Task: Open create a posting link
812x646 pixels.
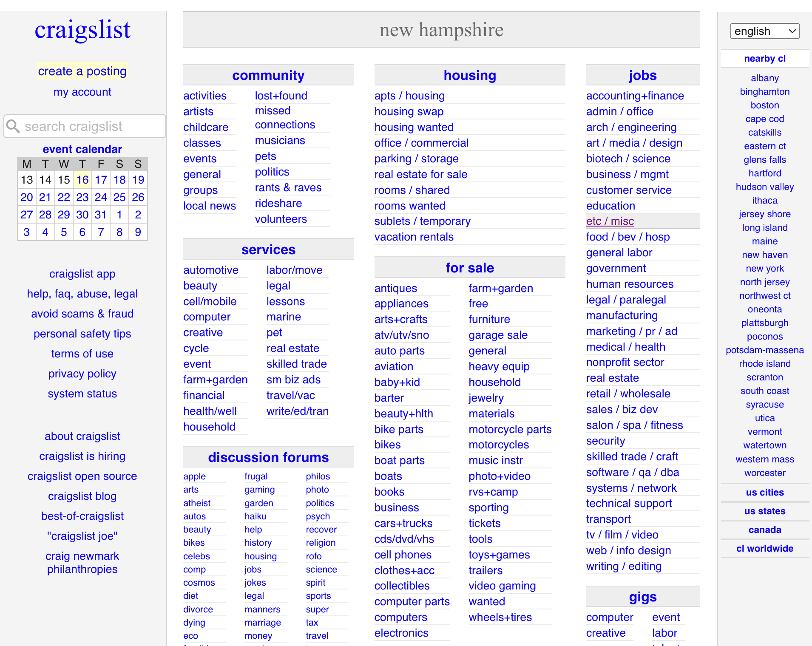Action: tap(82, 71)
